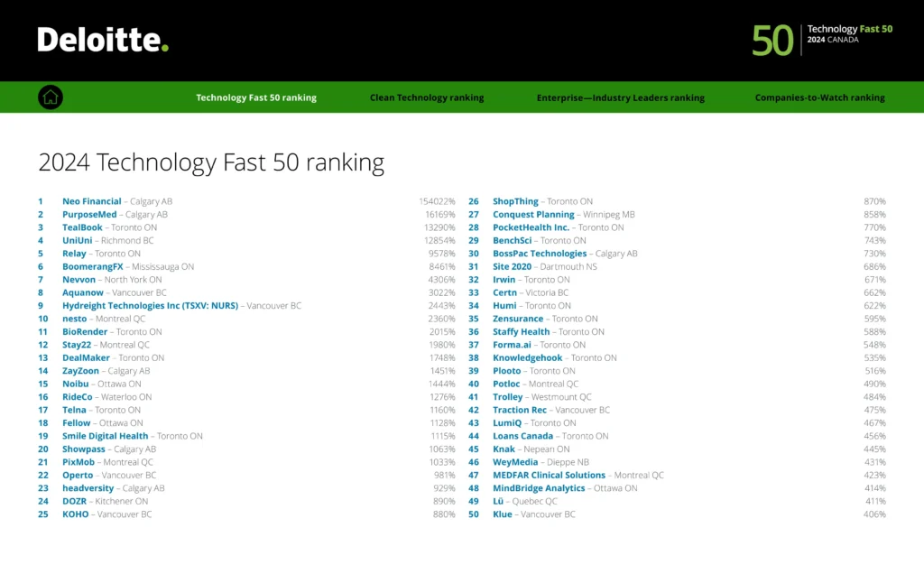Open the Humi link
924x565 pixels.
pos(504,305)
